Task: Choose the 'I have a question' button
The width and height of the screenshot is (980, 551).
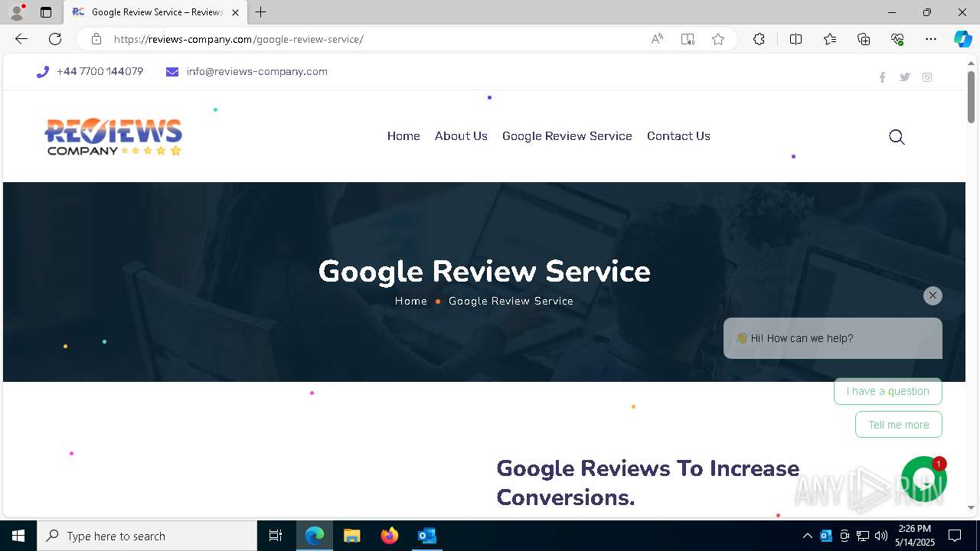Action: [888, 391]
